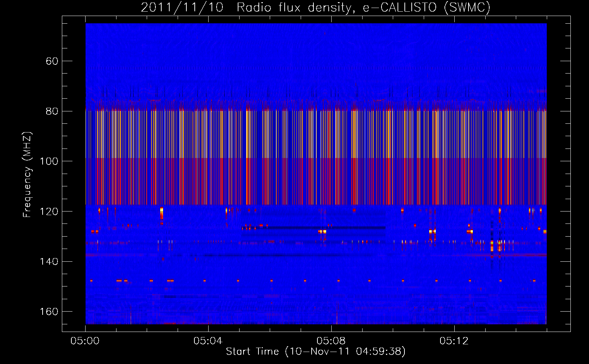Click the '05:08' time tick label
Image resolution: width=589 pixels, height=364 pixels.
[331, 341]
